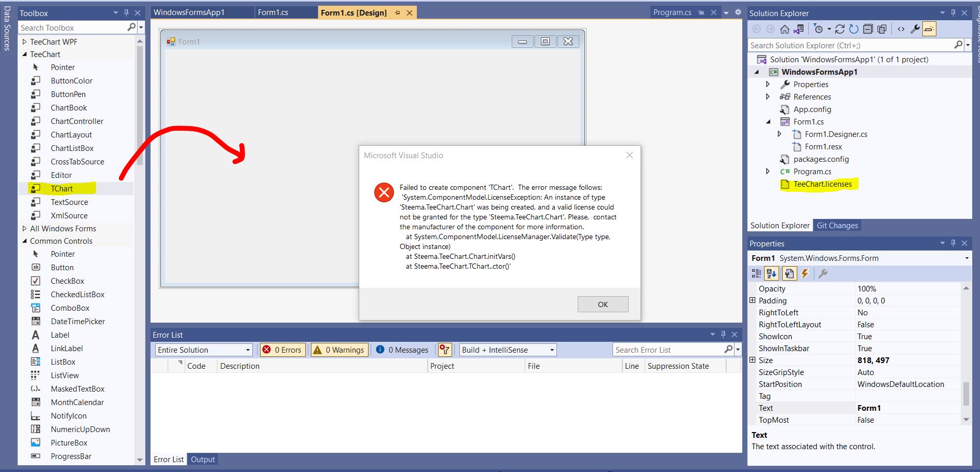This screenshot has height=472, width=980.
Task: Toggle Preview Selected Items highlighted icon
Action: 929,29
